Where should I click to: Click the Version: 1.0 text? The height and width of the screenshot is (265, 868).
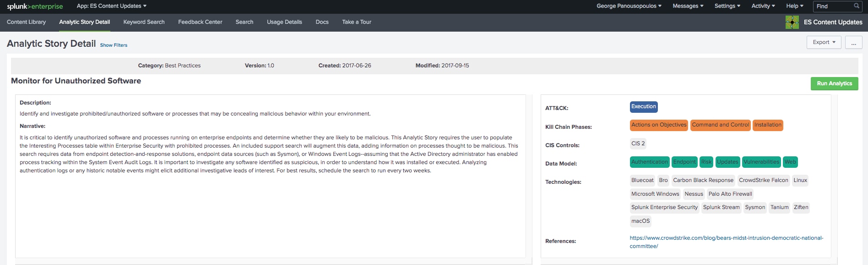pos(260,66)
